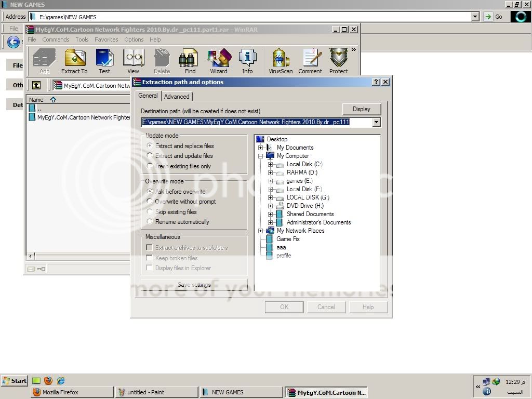
Task: Click the Firefox quick launch icon
Action: 48,380
